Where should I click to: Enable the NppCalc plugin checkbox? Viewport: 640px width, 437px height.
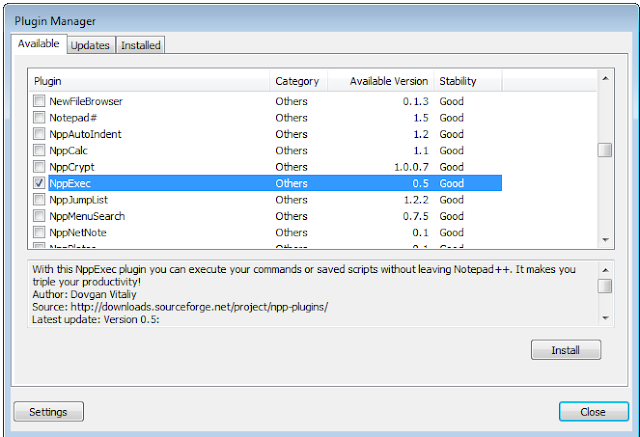pos(39,150)
